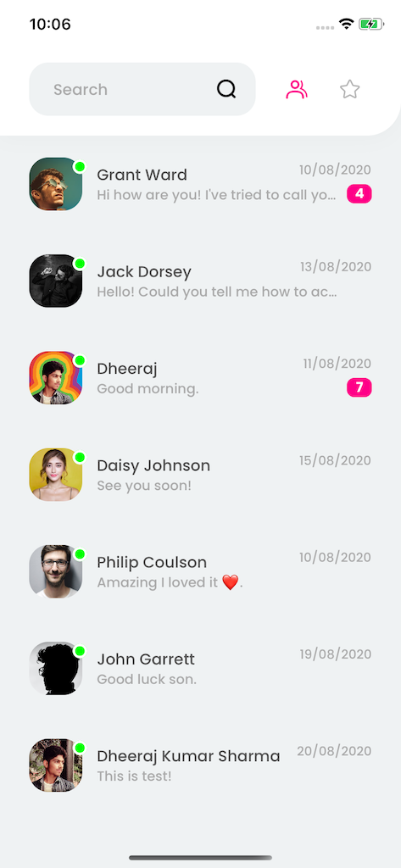Viewport: 401px width, 868px height.
Task: Tap the iOS home indicator bar
Action: pyautogui.click(x=200, y=858)
